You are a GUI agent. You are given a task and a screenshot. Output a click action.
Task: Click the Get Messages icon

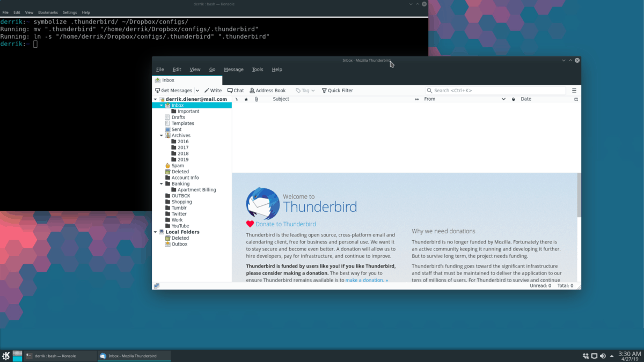click(x=158, y=90)
